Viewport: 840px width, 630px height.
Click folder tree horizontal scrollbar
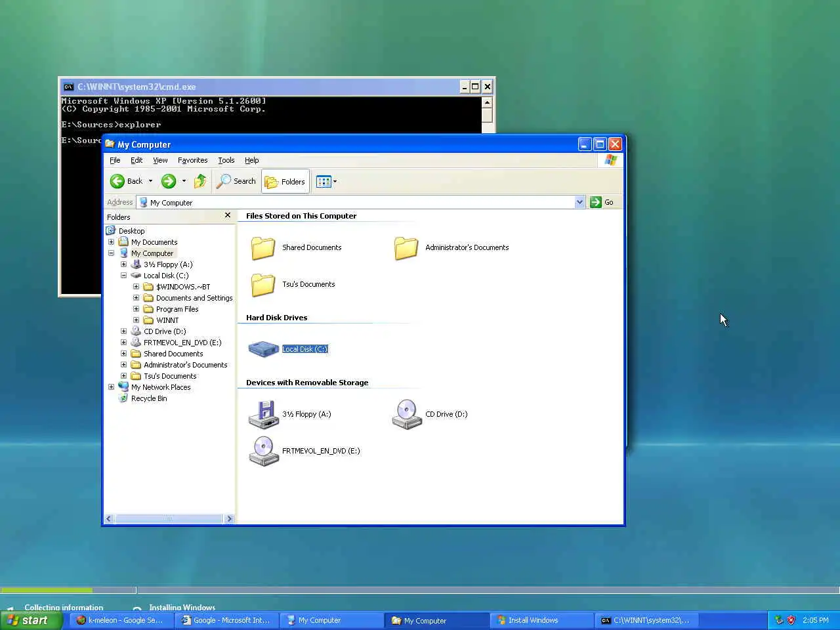click(169, 518)
